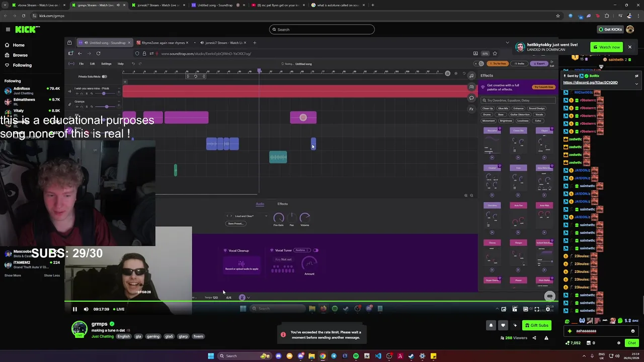Enable picture-in-picture mini player

[x=504, y=309]
